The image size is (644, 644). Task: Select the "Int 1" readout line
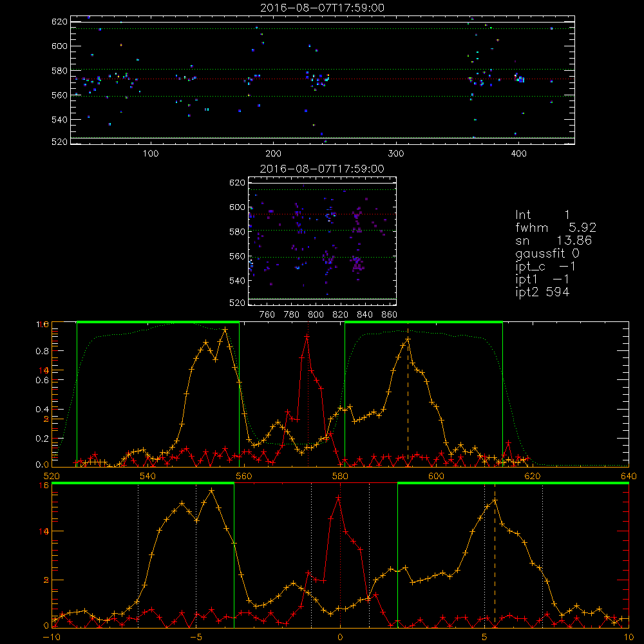point(542,215)
